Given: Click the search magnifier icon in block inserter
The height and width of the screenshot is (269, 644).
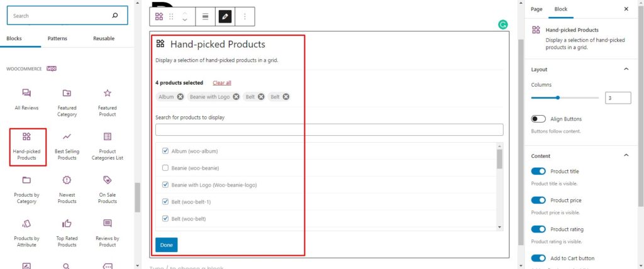Looking at the screenshot, I should [115, 16].
